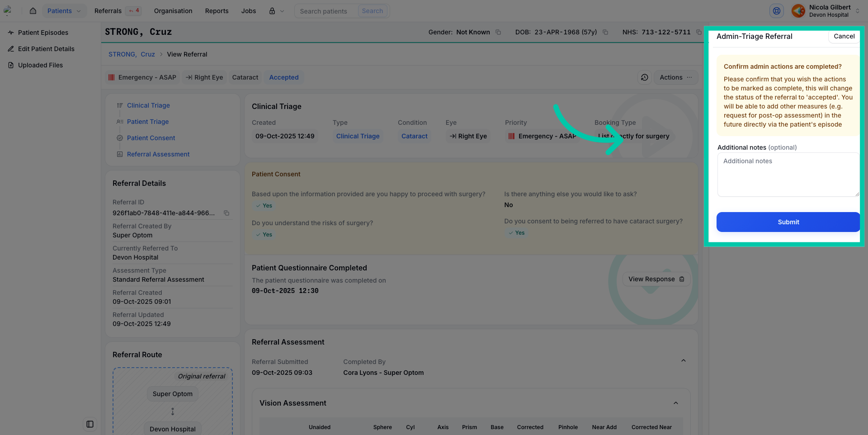Open referral history clock icon

pos(645,77)
